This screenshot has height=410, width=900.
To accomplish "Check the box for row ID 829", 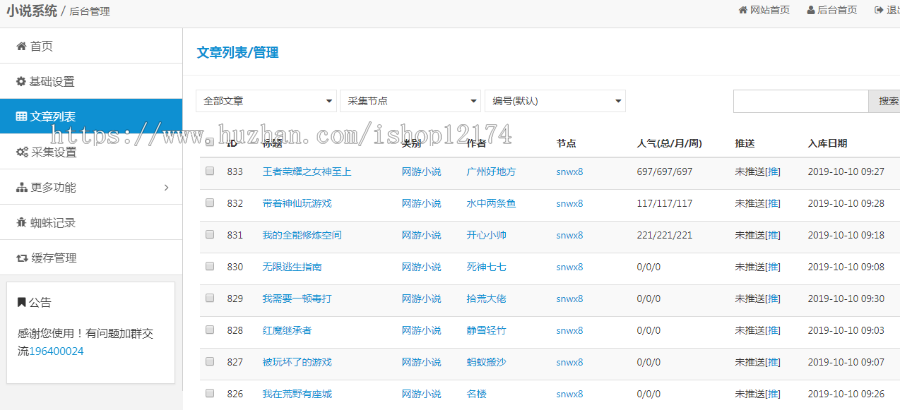I will 210,297.
